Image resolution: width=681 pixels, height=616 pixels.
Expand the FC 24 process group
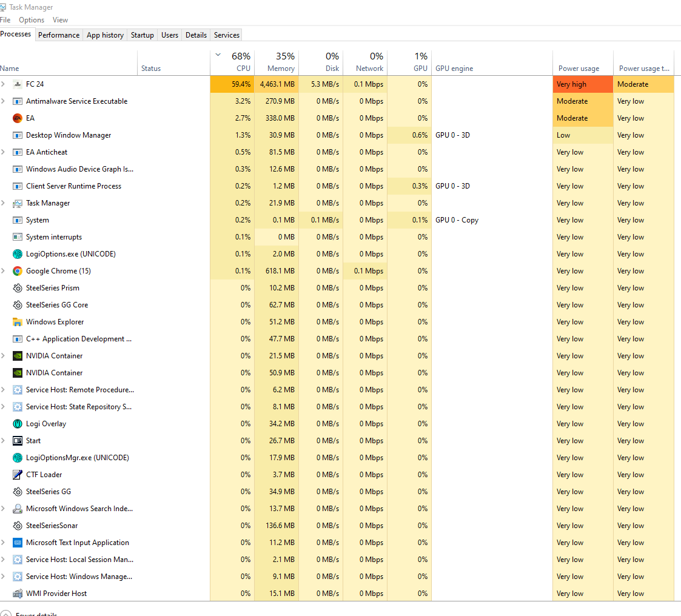pos(3,84)
